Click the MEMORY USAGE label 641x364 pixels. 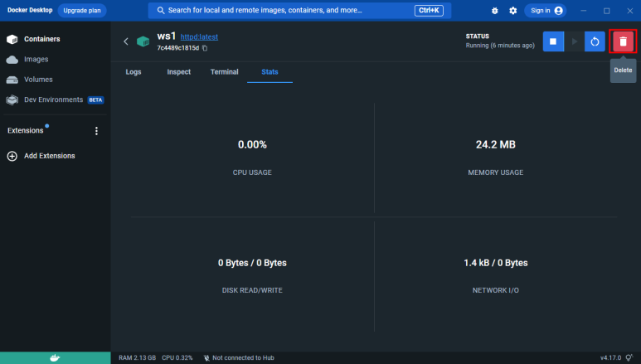[x=495, y=172]
